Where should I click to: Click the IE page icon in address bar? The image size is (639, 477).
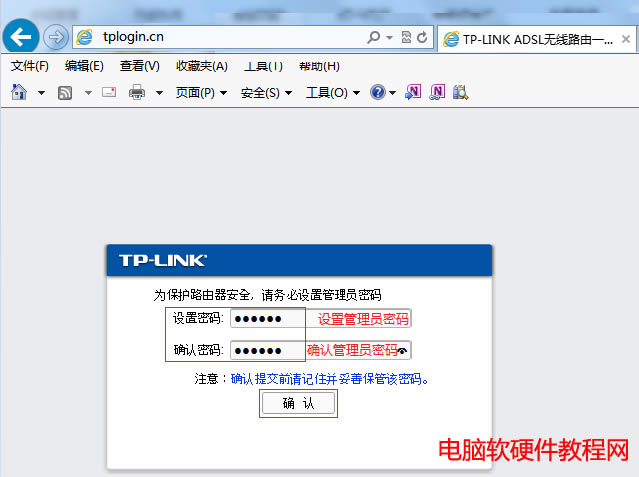(x=84, y=37)
